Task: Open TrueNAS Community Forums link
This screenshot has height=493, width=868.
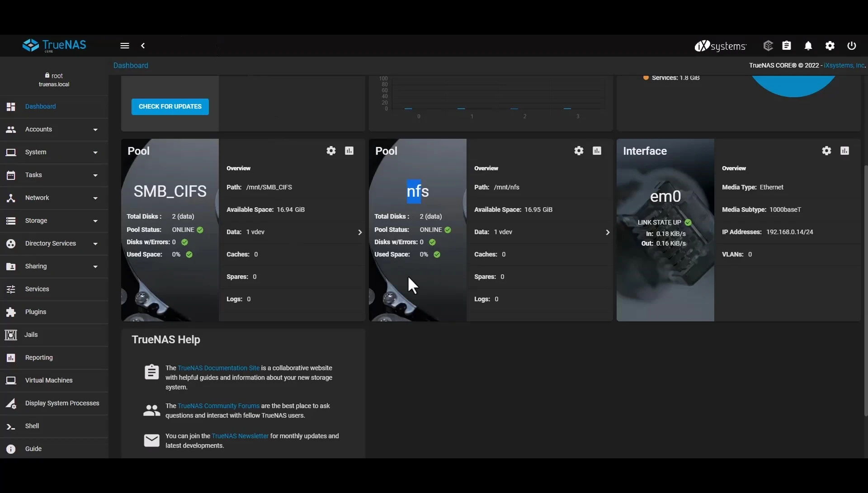Action: tap(218, 406)
